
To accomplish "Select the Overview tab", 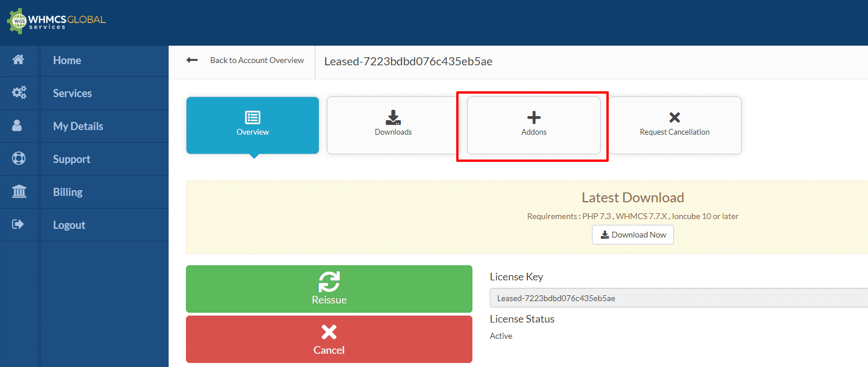I will click(252, 125).
